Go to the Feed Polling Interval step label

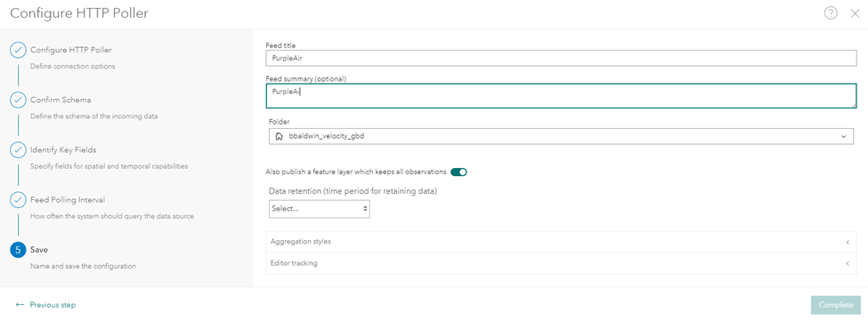tap(68, 199)
